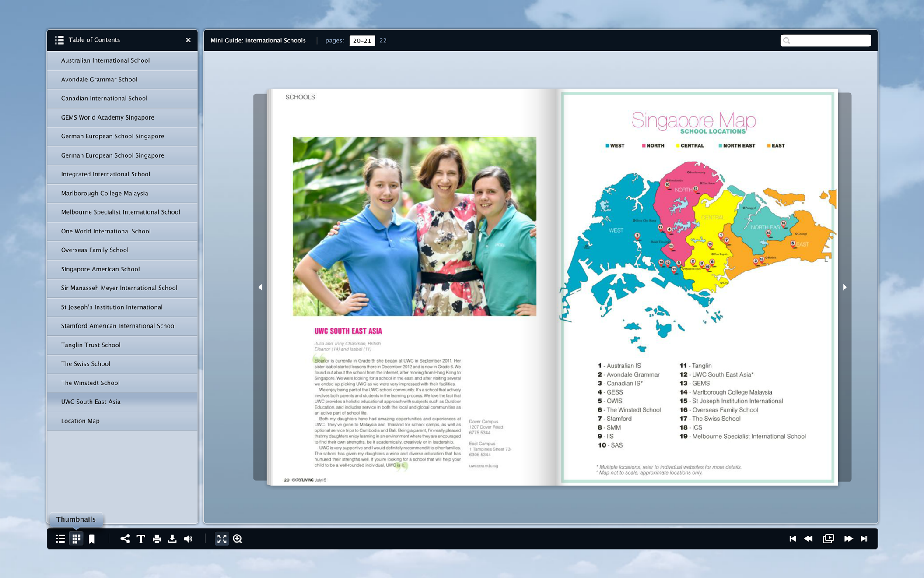Open the Location Map entry
The image size is (924, 578).
click(122, 421)
